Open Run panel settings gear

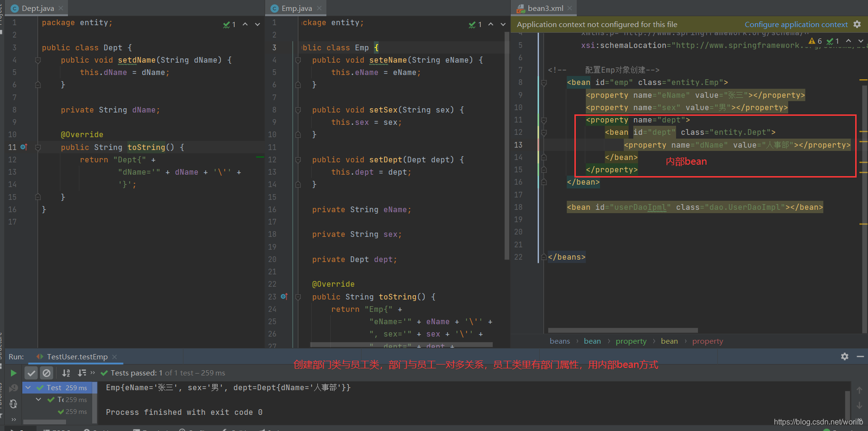click(844, 356)
